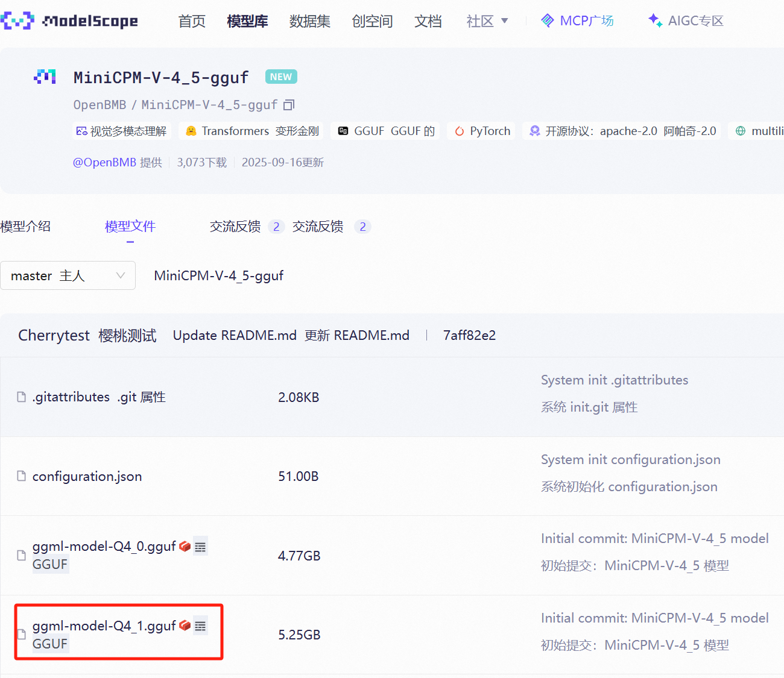Open metadata list icon for ggml-model-Q4_1.gguf
This screenshot has height=678, width=784.
tap(200, 626)
